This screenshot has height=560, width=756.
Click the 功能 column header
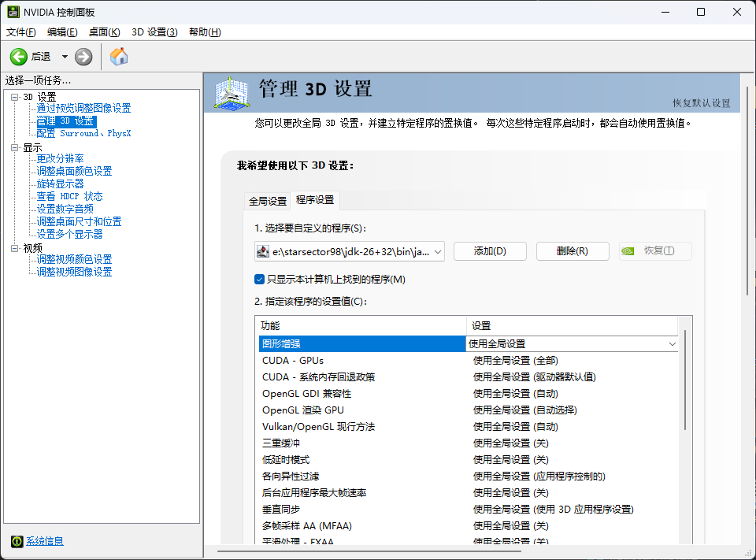click(x=361, y=325)
